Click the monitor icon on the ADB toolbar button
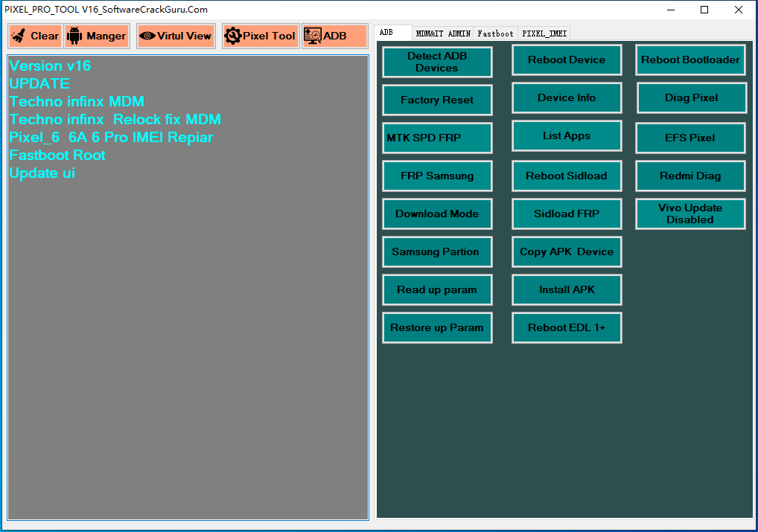This screenshot has width=758, height=532. [312, 36]
